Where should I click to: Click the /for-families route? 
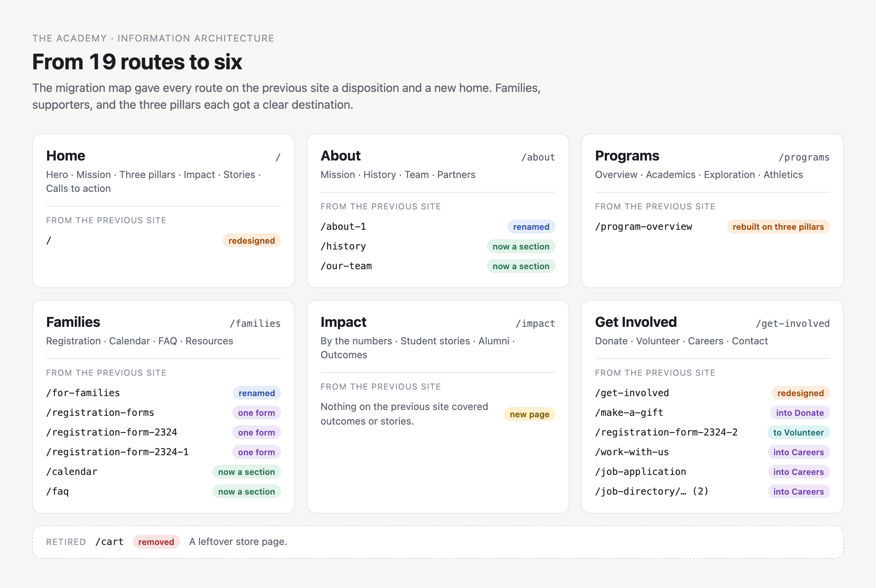(x=83, y=392)
